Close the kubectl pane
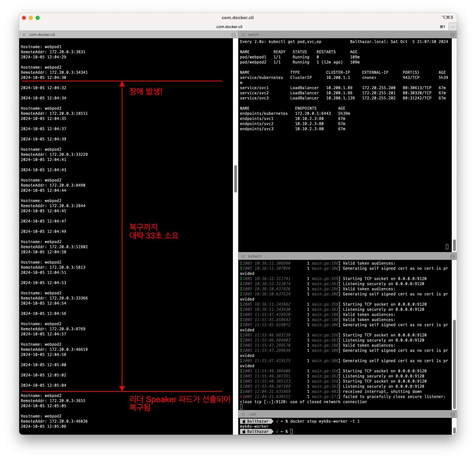The height and width of the screenshot is (460, 476). click(x=243, y=256)
